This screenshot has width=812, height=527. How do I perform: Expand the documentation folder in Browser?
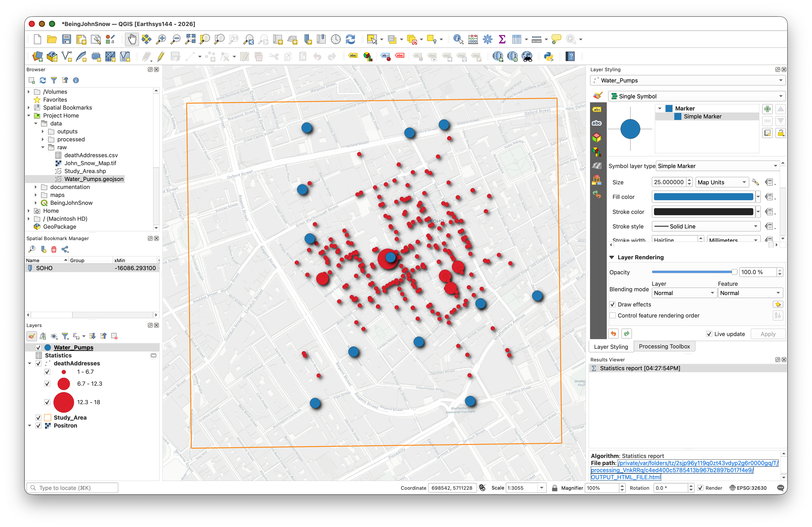[x=36, y=187]
